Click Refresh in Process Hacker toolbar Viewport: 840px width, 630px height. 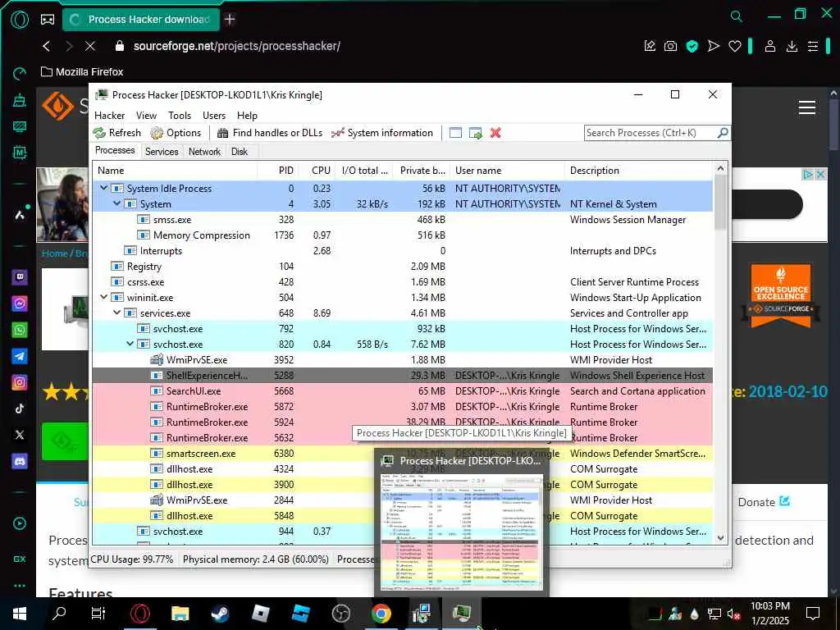[116, 133]
